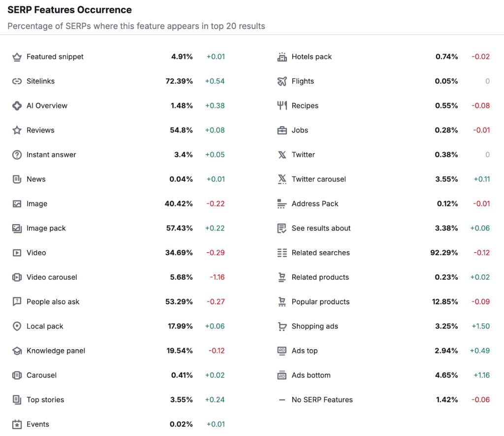The height and width of the screenshot is (436, 504).
Task: Click the Recipes utensils icon
Action: (x=282, y=105)
